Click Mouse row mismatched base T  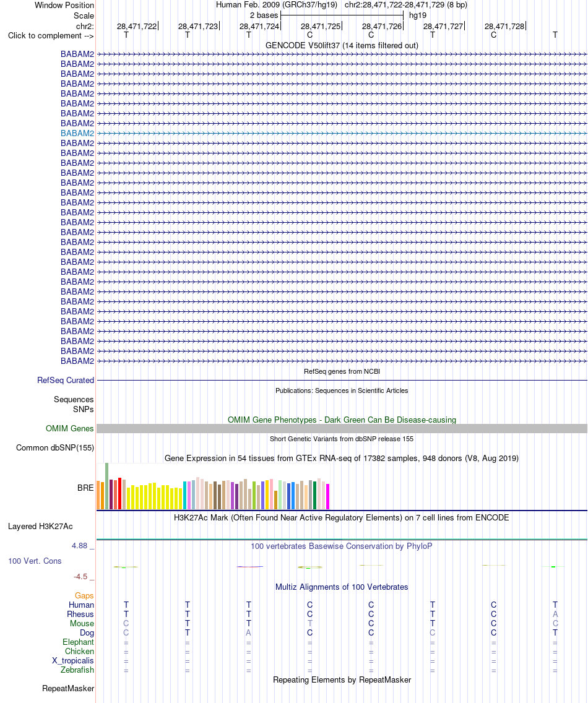pyautogui.click(x=309, y=624)
